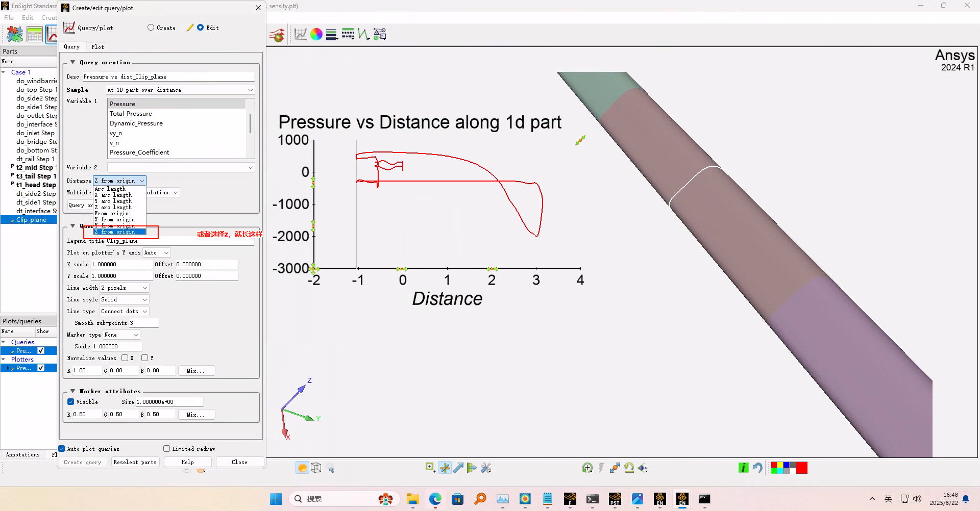Click the wireframe cube icon in bottom toolbar

click(316, 468)
